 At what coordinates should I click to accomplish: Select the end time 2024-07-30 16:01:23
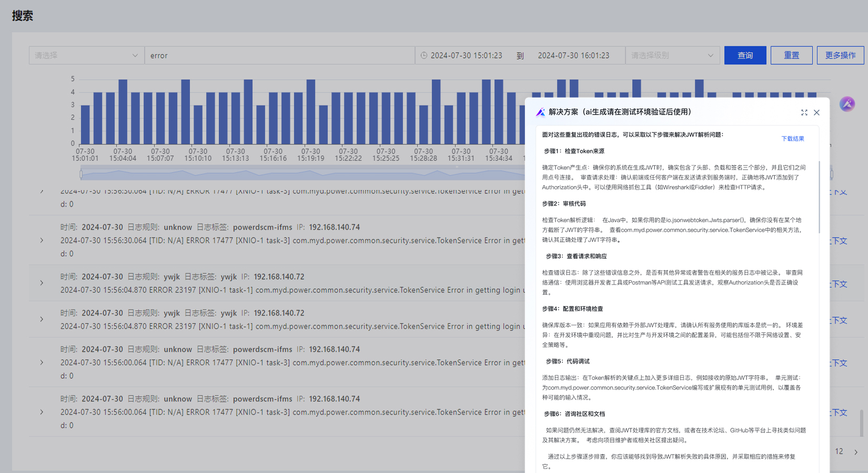coord(573,55)
